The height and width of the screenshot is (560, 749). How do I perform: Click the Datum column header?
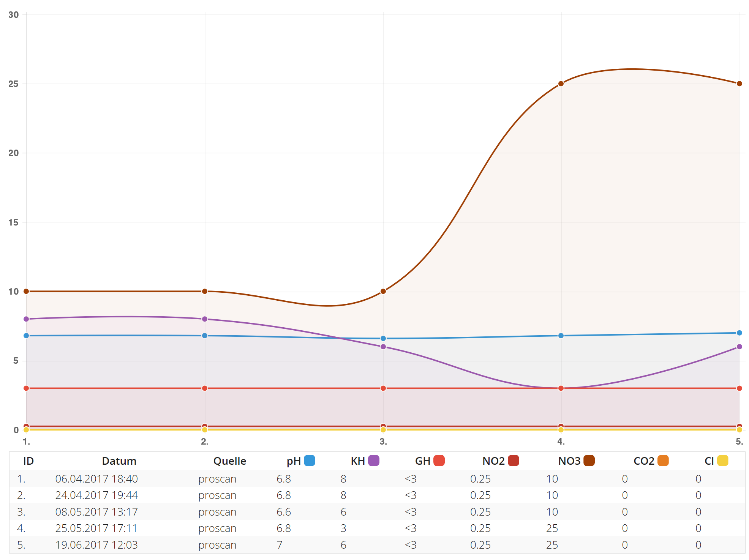click(x=119, y=461)
